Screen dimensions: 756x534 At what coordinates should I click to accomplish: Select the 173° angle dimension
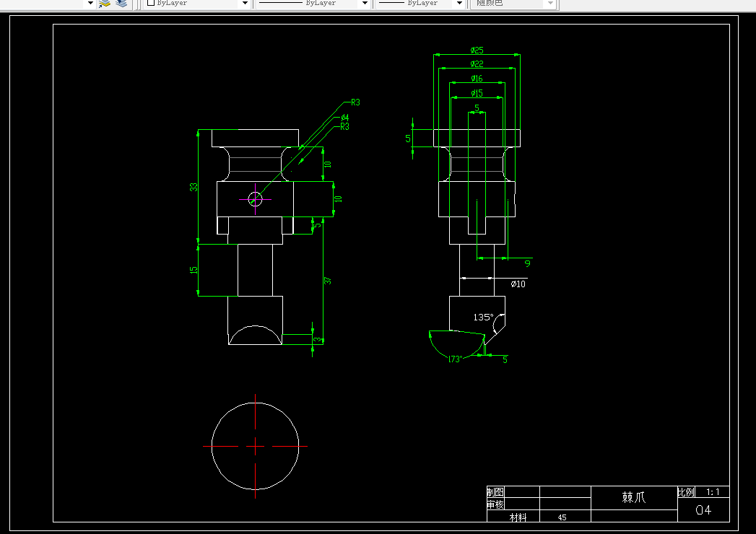455,359
